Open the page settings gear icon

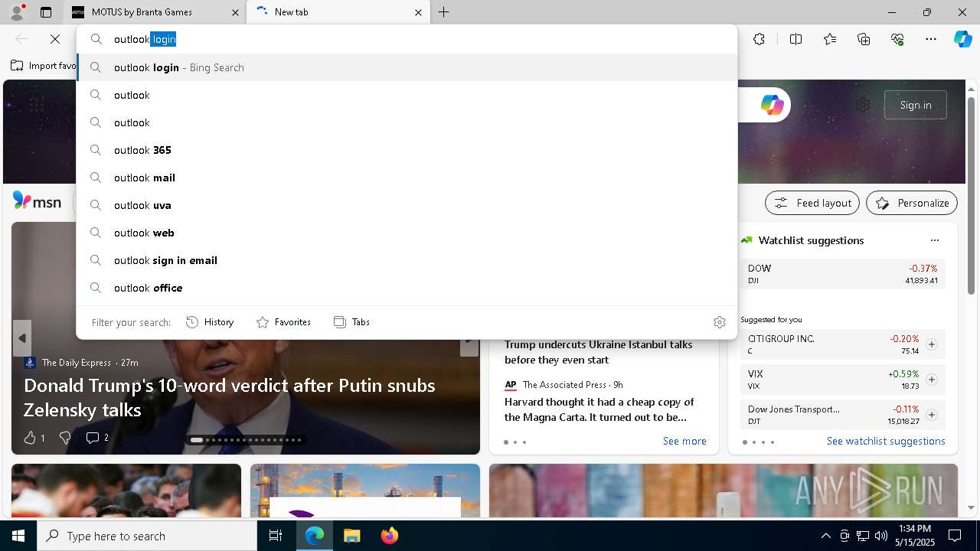tap(863, 105)
